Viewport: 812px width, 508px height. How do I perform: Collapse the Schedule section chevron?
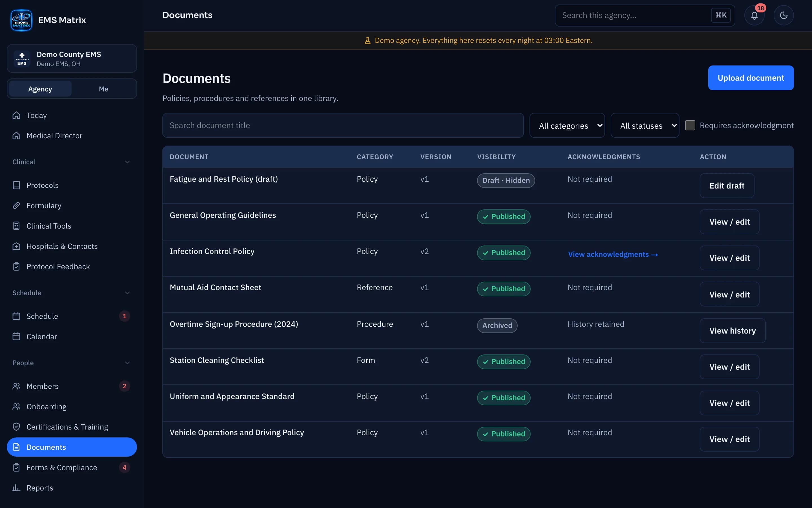coord(127,293)
